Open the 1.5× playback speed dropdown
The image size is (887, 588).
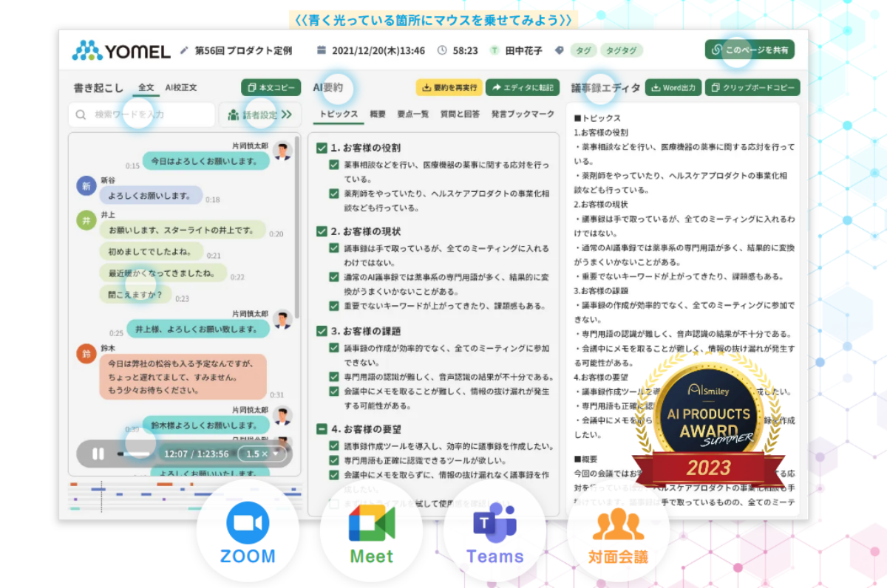point(262,454)
